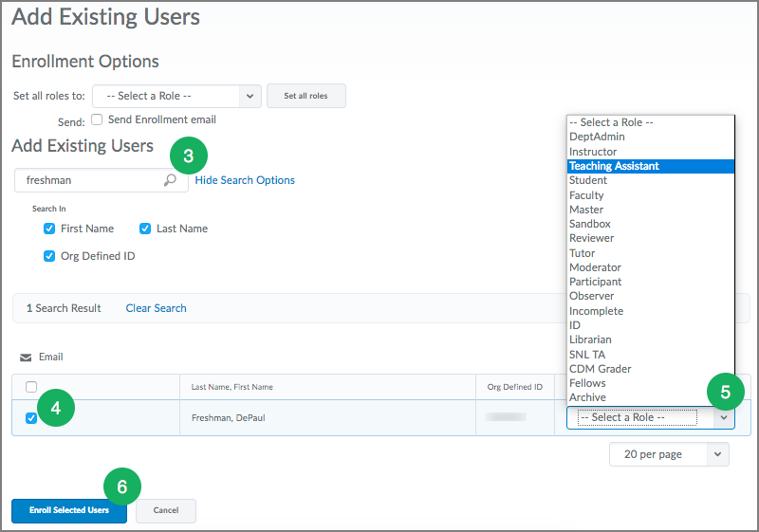This screenshot has height=532, width=759.
Task: Toggle the Org Defined ID checkbox
Action: [x=49, y=256]
